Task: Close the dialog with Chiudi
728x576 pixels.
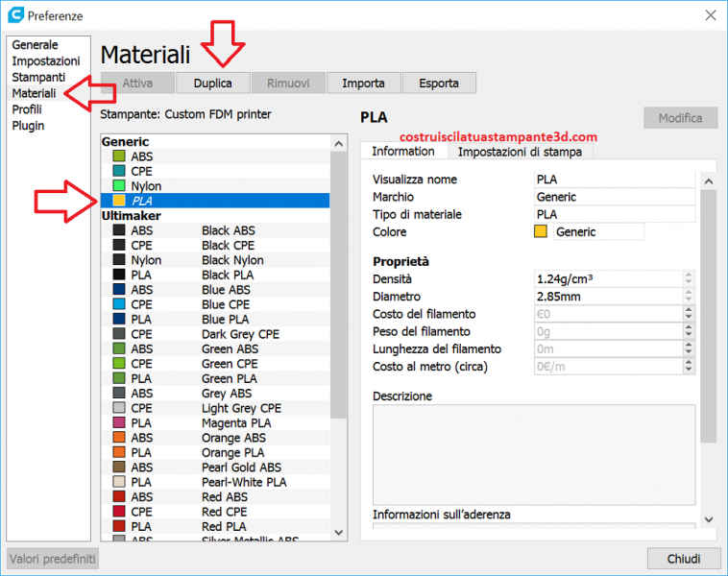Action: [x=684, y=559]
